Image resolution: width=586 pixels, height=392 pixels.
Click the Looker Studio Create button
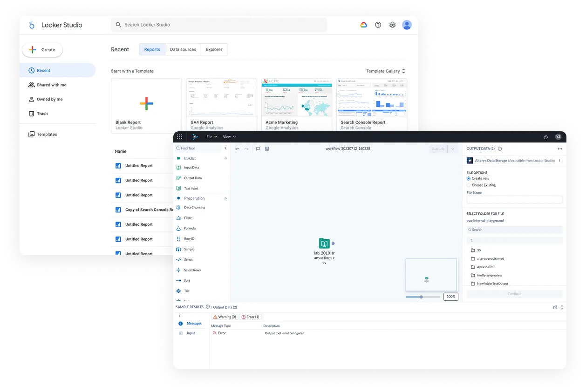(42, 50)
